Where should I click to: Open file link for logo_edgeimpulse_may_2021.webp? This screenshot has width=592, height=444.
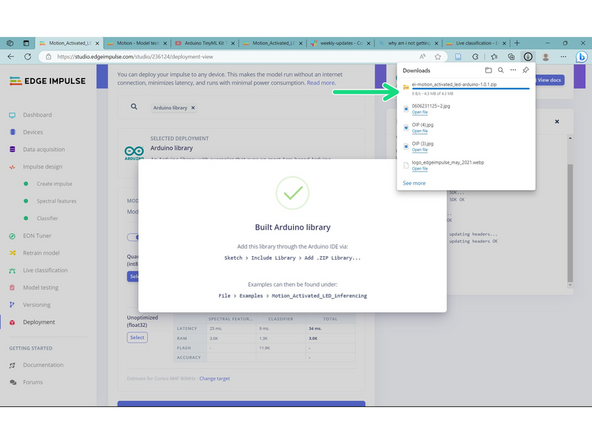(x=419, y=169)
